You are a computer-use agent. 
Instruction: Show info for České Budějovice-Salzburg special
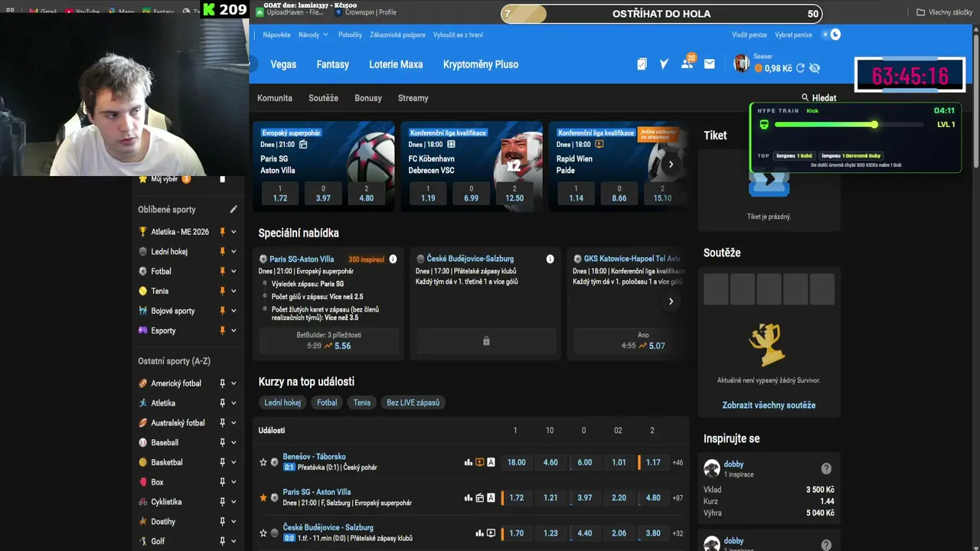click(550, 259)
